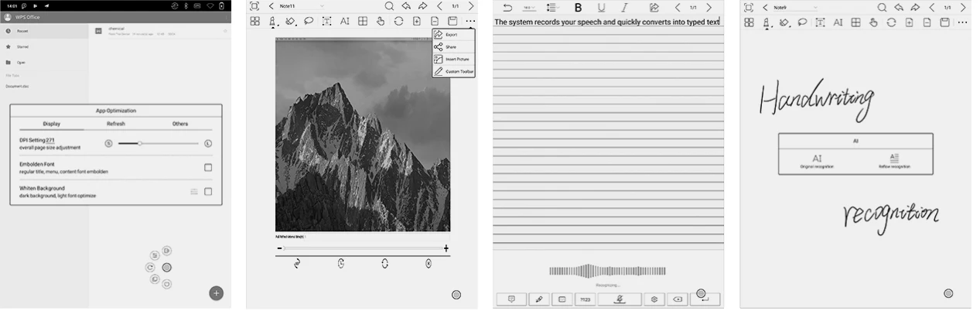The image size is (980, 311).
Task: Check the Wi-Fi status icon in status bar
Action: coord(209,5)
